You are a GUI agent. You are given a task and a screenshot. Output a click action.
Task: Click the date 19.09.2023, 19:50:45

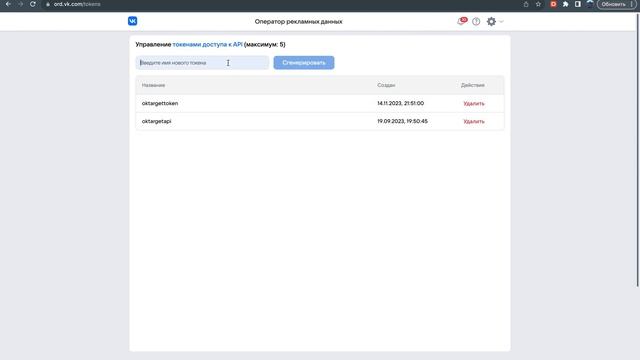tap(402, 121)
